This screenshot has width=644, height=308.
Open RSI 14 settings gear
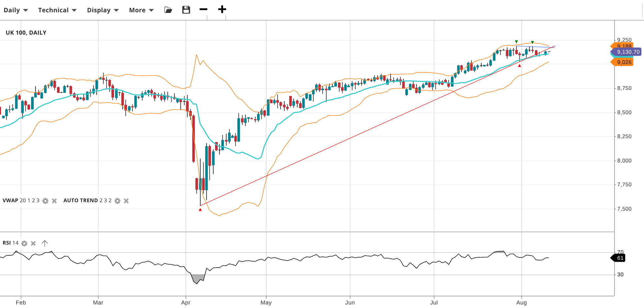tap(24, 243)
